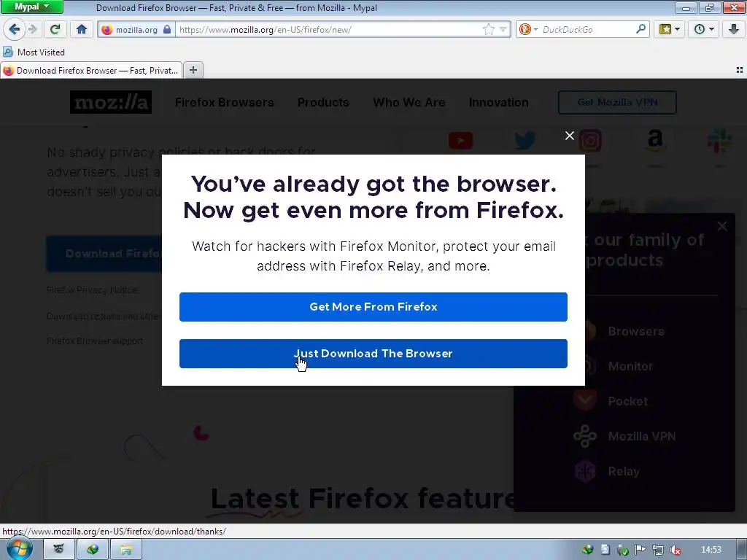Click the YouTube icon
Image resolution: width=747 pixels, height=560 pixels.
coord(461,141)
